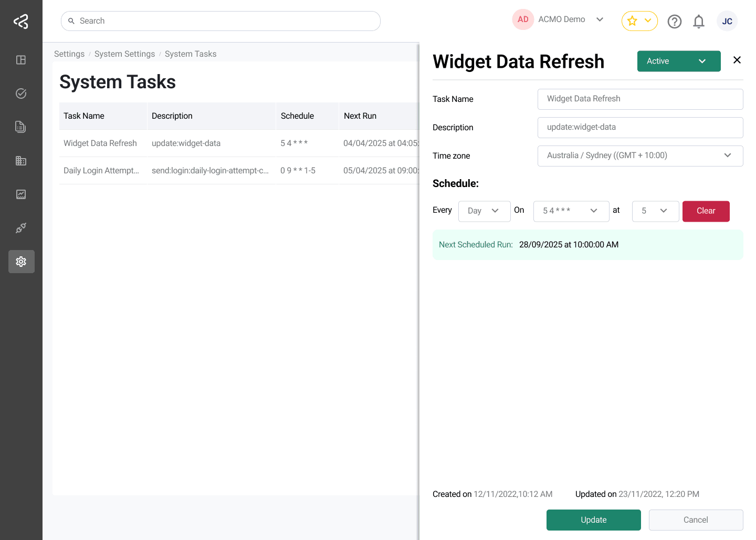756x540 pixels.
Task: Select the Tasks checkmark icon in sidebar
Action: pyautogui.click(x=21, y=93)
